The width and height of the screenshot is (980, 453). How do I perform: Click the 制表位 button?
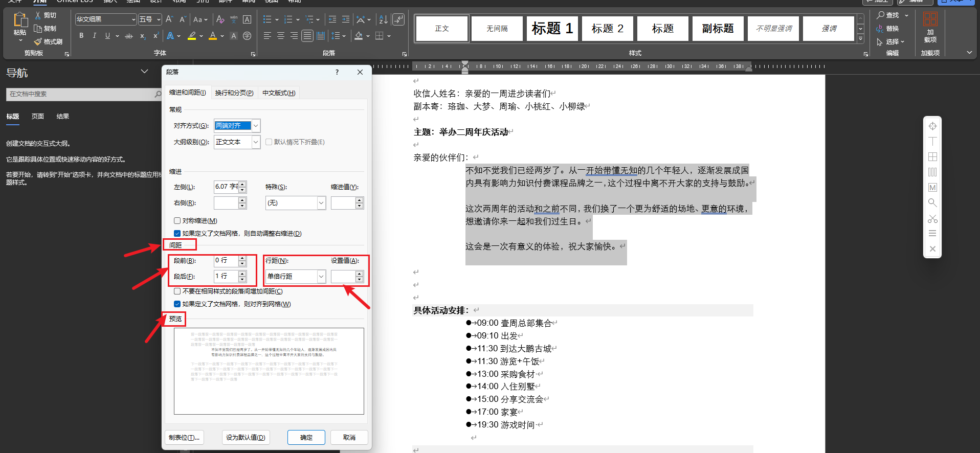coord(185,438)
